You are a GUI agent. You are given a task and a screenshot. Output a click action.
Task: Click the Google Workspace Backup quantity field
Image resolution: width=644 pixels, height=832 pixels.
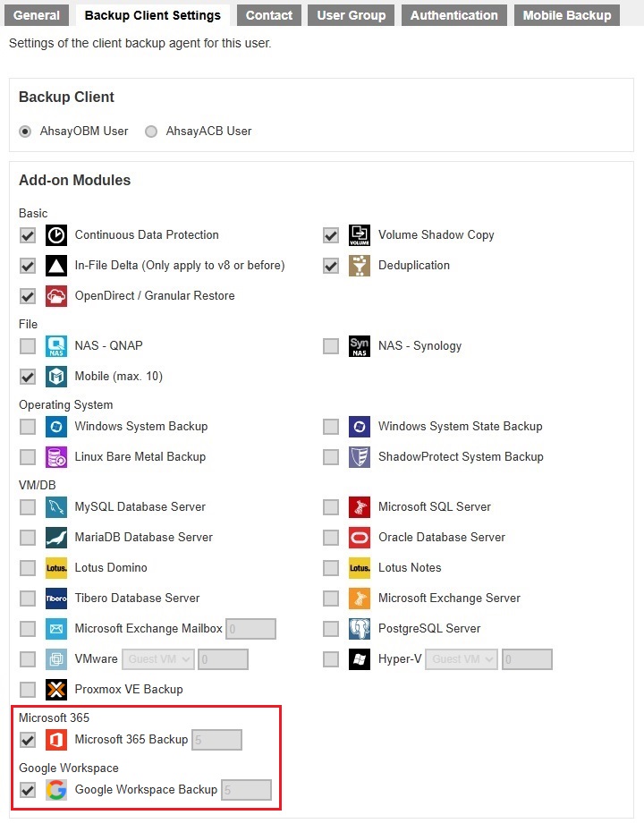247,790
